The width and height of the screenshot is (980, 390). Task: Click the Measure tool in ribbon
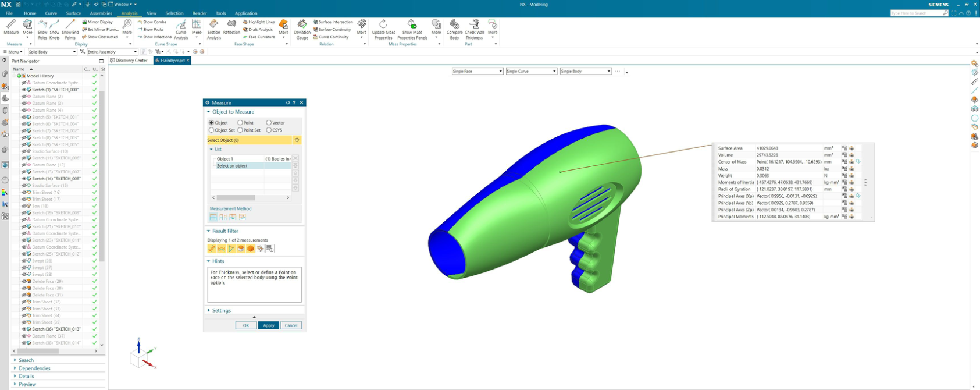click(x=11, y=27)
